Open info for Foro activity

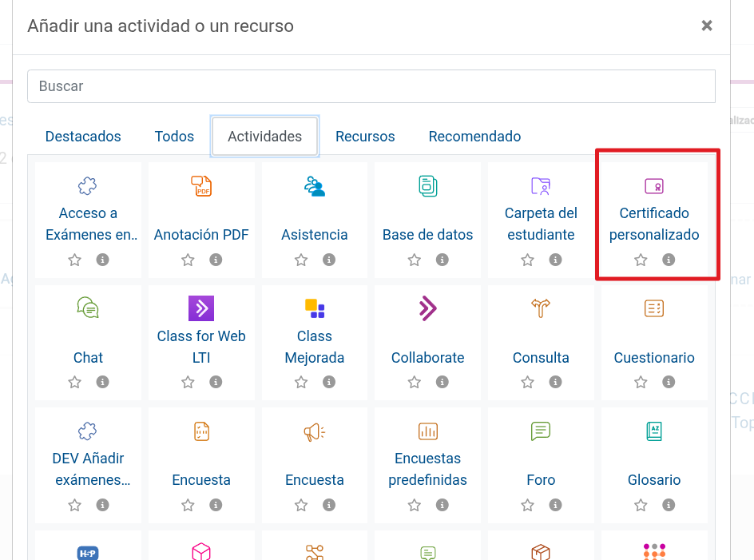(x=555, y=505)
